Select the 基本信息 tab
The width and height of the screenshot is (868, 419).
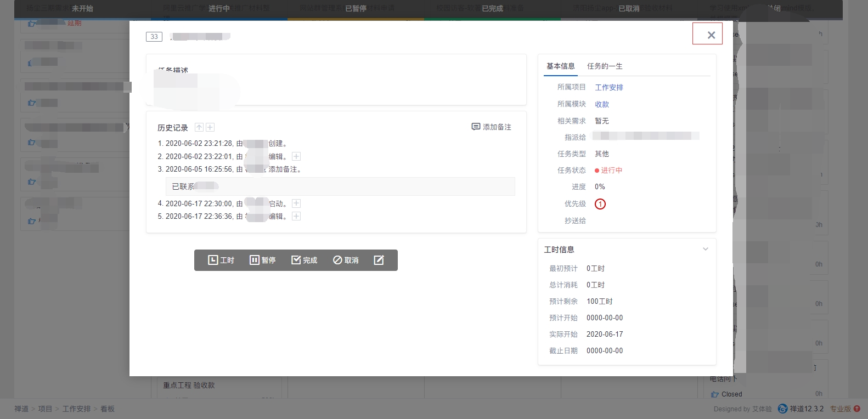pos(560,66)
